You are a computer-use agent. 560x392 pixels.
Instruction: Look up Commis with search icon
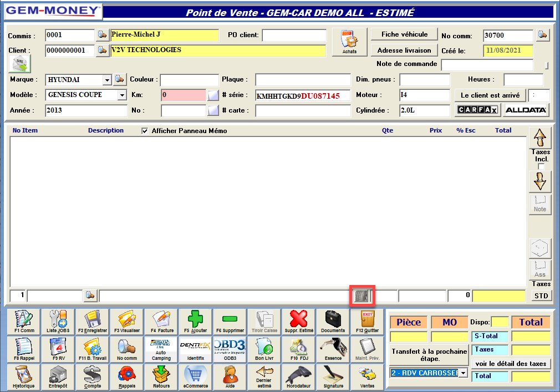[x=102, y=35]
